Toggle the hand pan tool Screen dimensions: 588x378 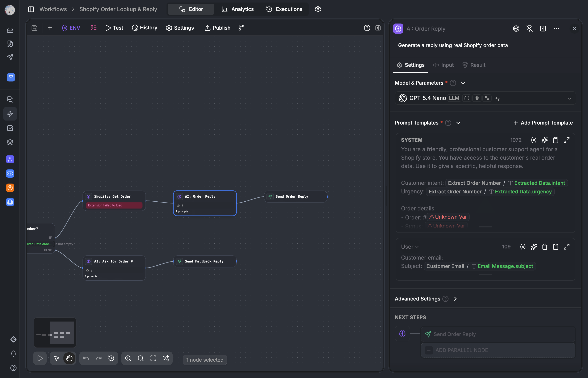[x=69, y=358]
